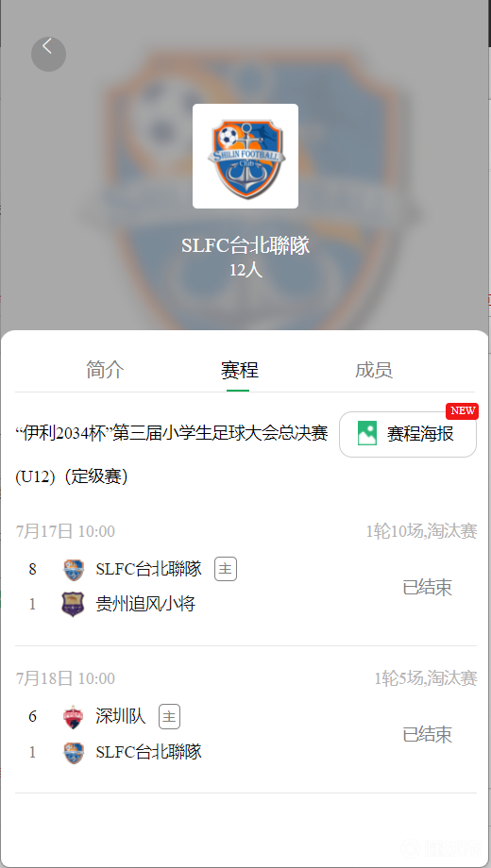Click the 深圳队 red team badge
491x868 pixels.
tap(73, 717)
